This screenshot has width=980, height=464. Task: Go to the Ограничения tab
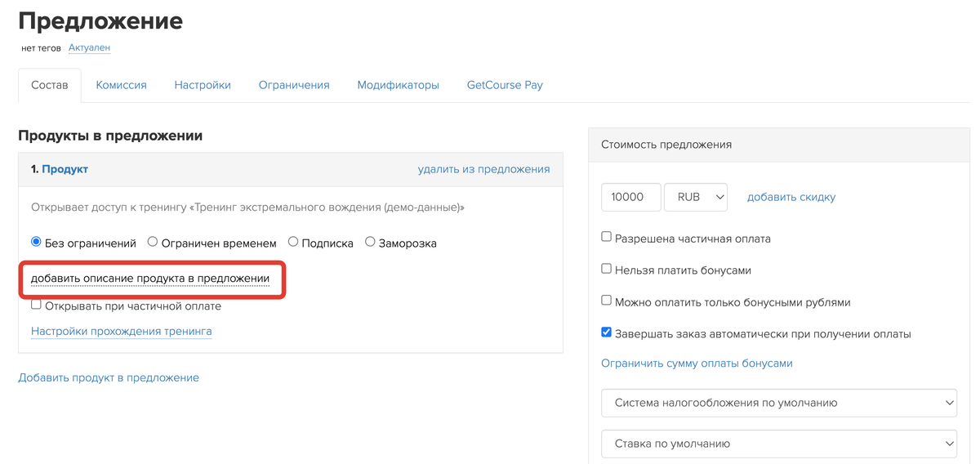click(x=294, y=85)
